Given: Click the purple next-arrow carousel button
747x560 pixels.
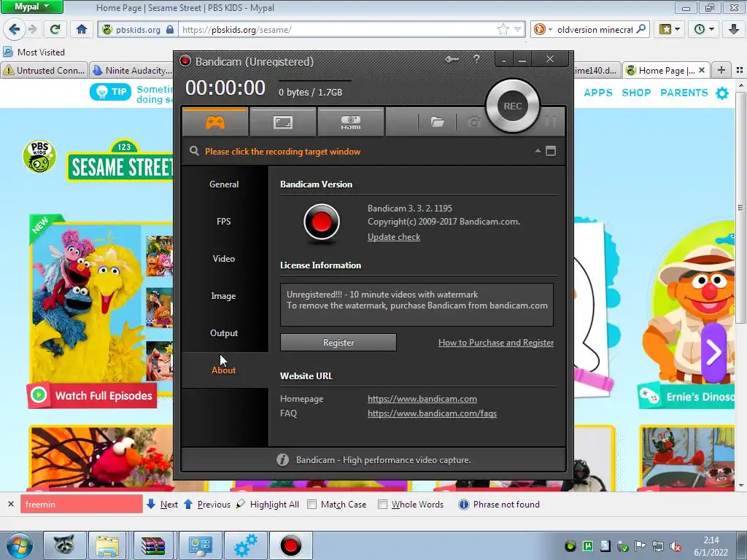Looking at the screenshot, I should tap(713, 352).
